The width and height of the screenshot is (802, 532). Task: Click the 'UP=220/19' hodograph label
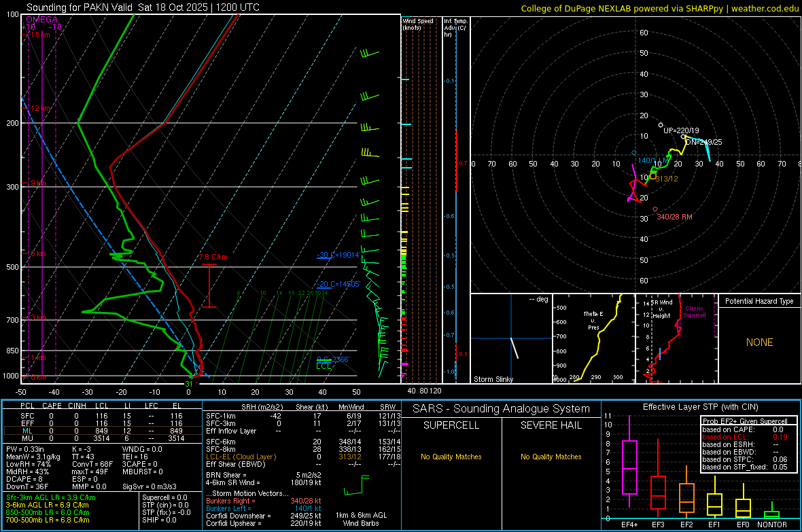pos(681,130)
